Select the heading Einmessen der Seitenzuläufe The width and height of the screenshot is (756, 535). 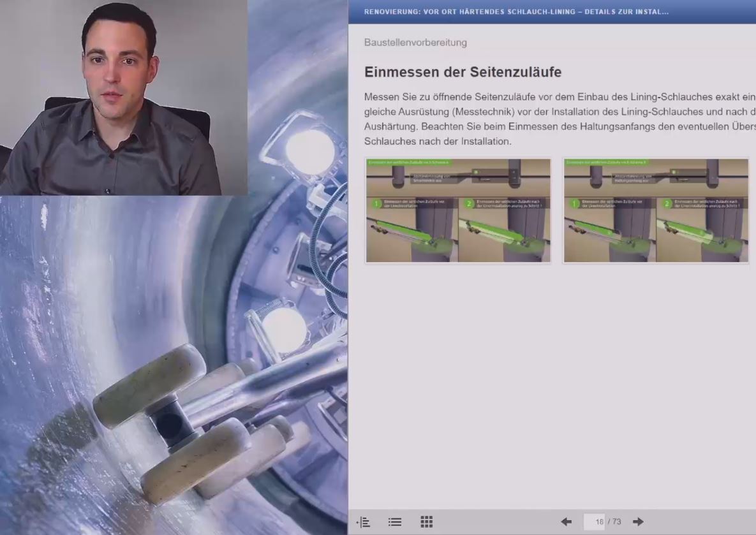click(463, 73)
